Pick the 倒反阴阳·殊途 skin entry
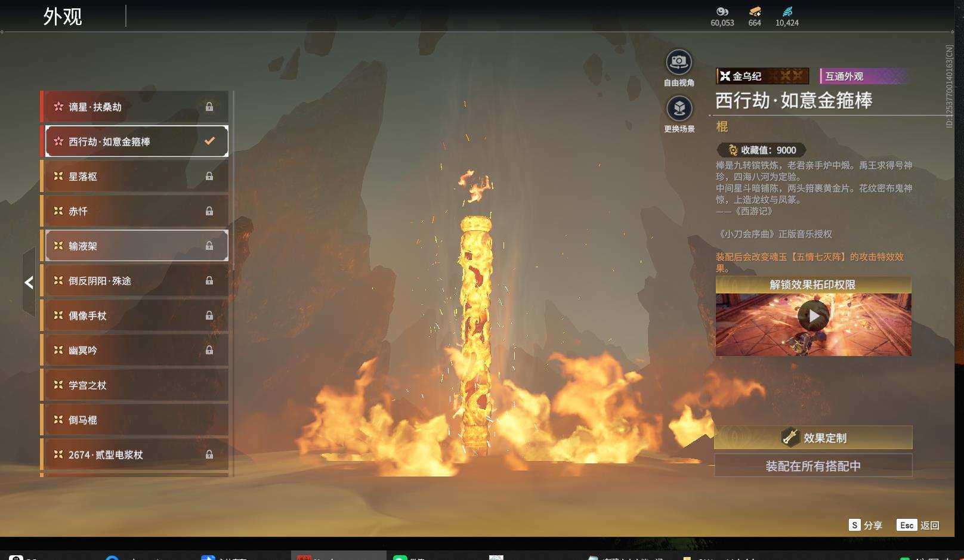Screen dimensions: 964x560 135,280
